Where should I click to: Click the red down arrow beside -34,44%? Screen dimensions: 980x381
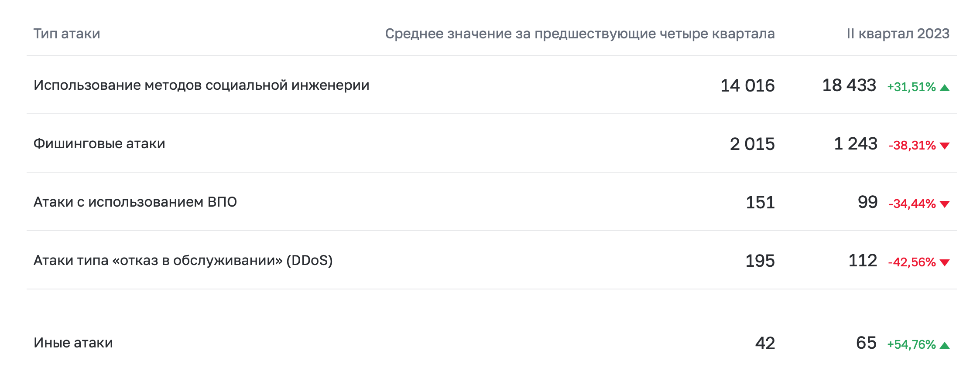pyautogui.click(x=945, y=204)
